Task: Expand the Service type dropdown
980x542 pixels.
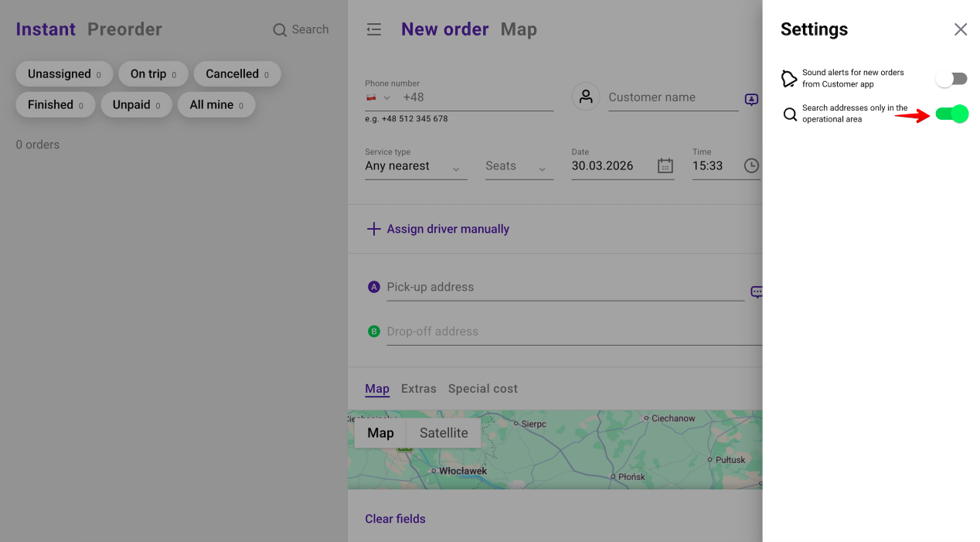Action: point(416,166)
